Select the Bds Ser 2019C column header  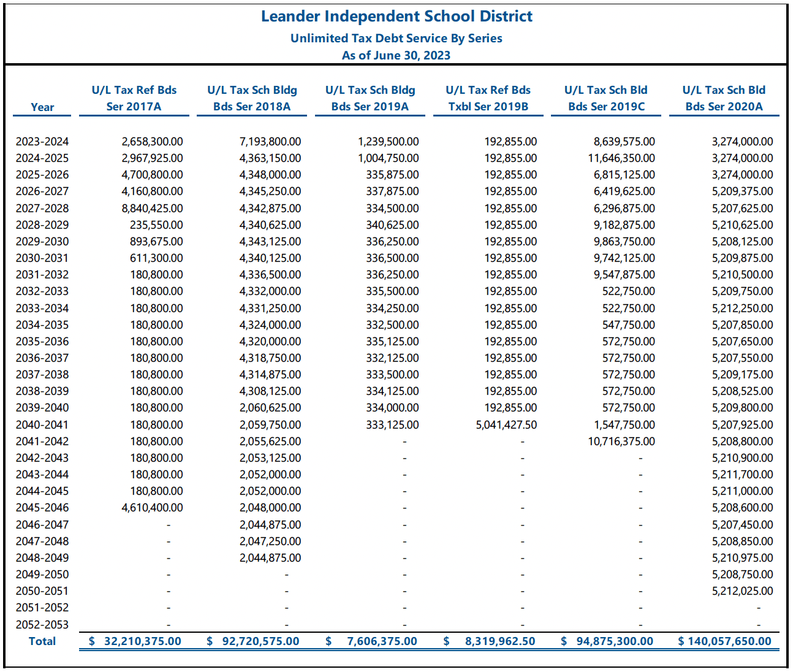(607, 107)
